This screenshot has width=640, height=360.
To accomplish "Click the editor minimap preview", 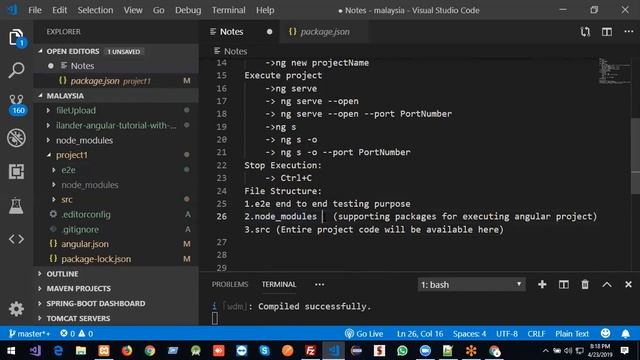I will point(614,71).
